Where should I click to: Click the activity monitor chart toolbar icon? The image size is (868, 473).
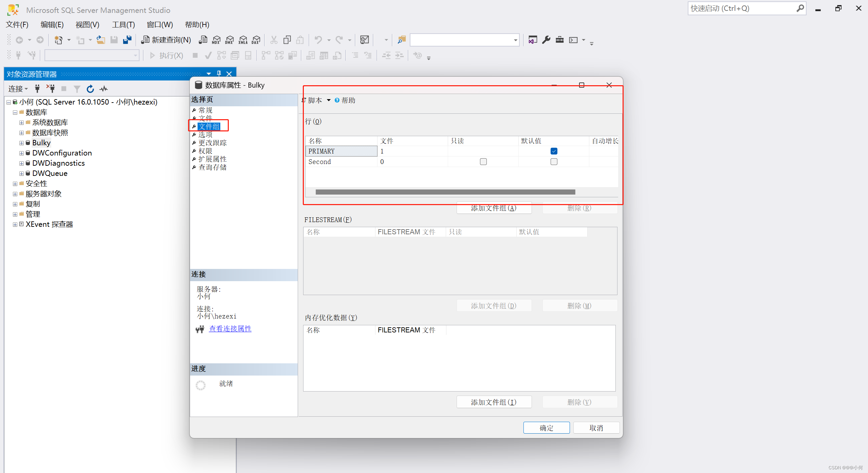click(365, 40)
